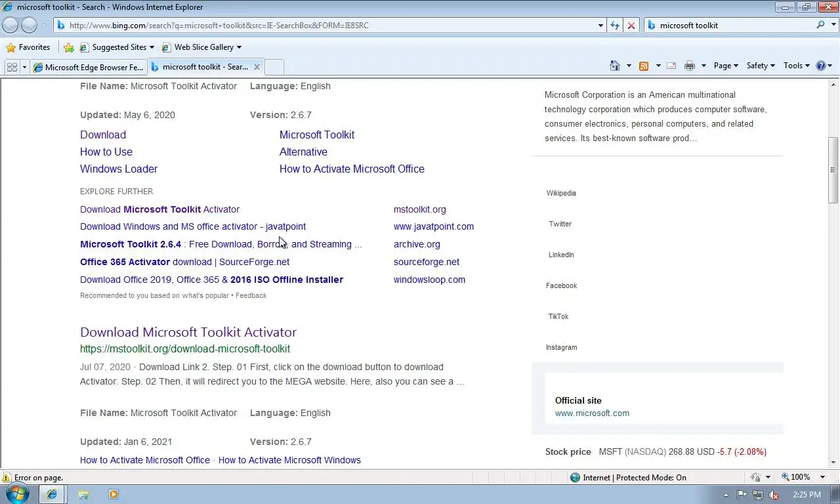Open Windows Explorer folder icon on the taskbar

(x=83, y=494)
